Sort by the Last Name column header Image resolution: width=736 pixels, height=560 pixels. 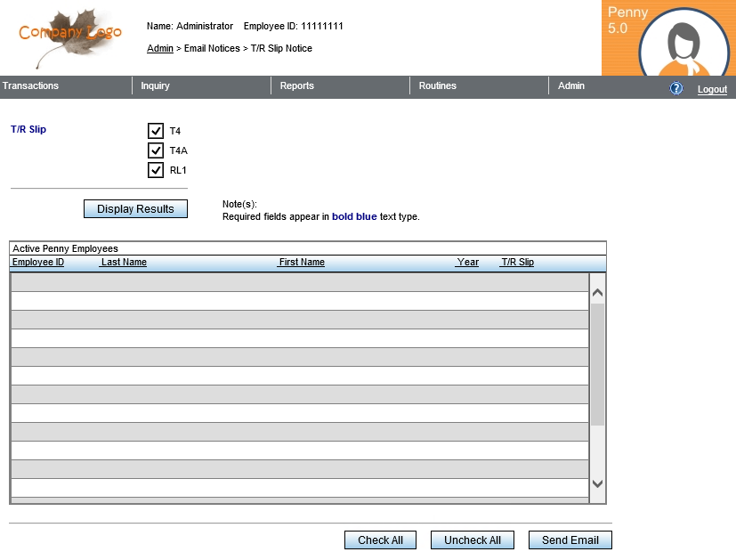[x=124, y=263]
